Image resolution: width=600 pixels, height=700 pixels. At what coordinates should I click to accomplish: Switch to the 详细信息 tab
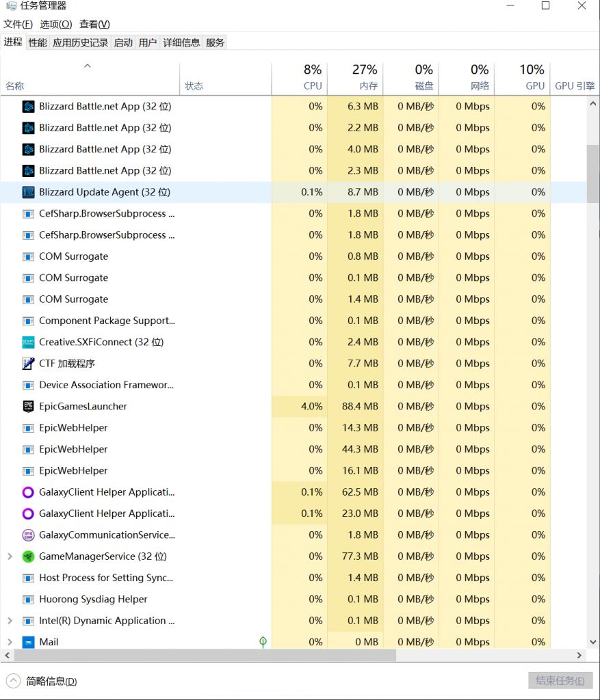(x=181, y=43)
